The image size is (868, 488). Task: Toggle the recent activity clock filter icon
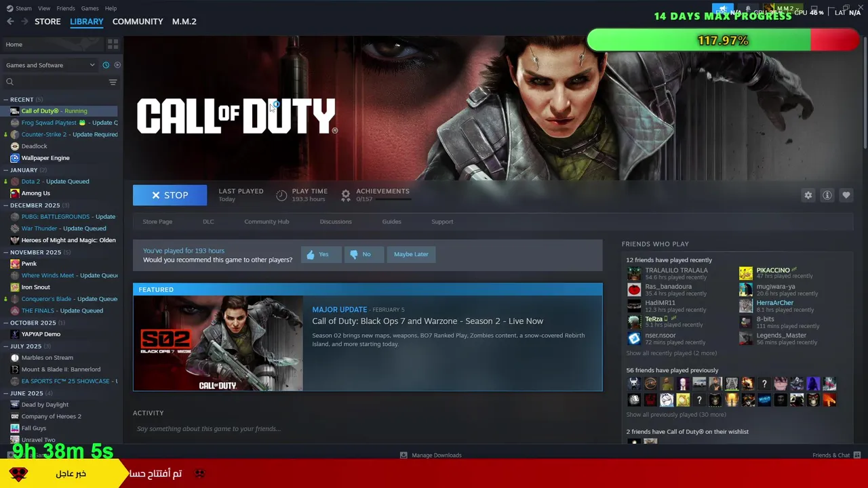click(x=106, y=65)
